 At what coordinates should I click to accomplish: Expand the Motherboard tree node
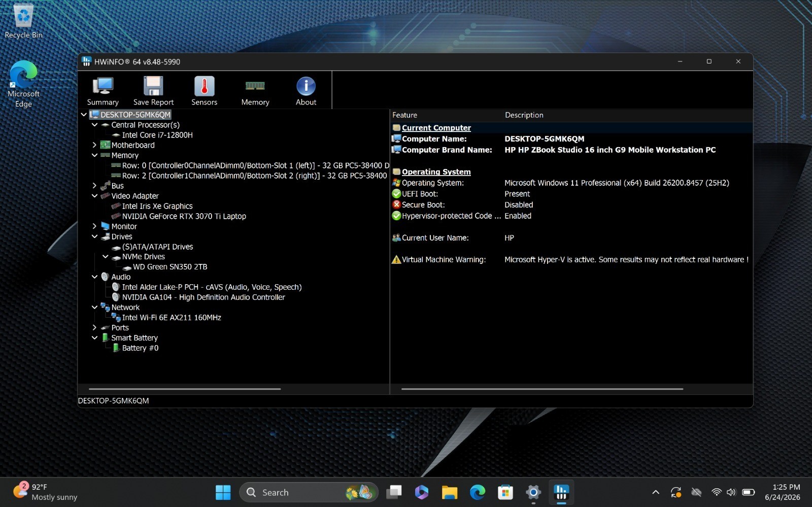pos(94,145)
